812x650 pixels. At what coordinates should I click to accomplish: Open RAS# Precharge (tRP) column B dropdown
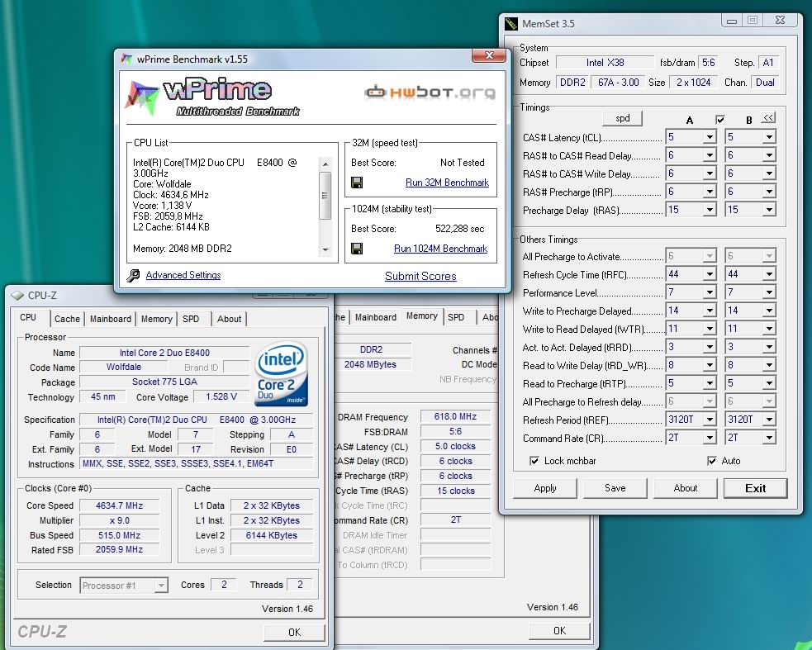[769, 192]
